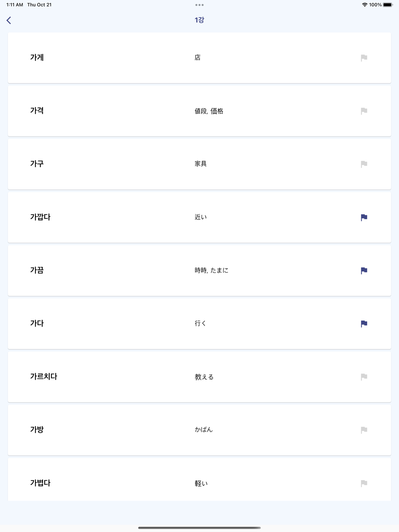Toggle the flag for 가구
Screen dimensions: 399x532
(x=364, y=164)
